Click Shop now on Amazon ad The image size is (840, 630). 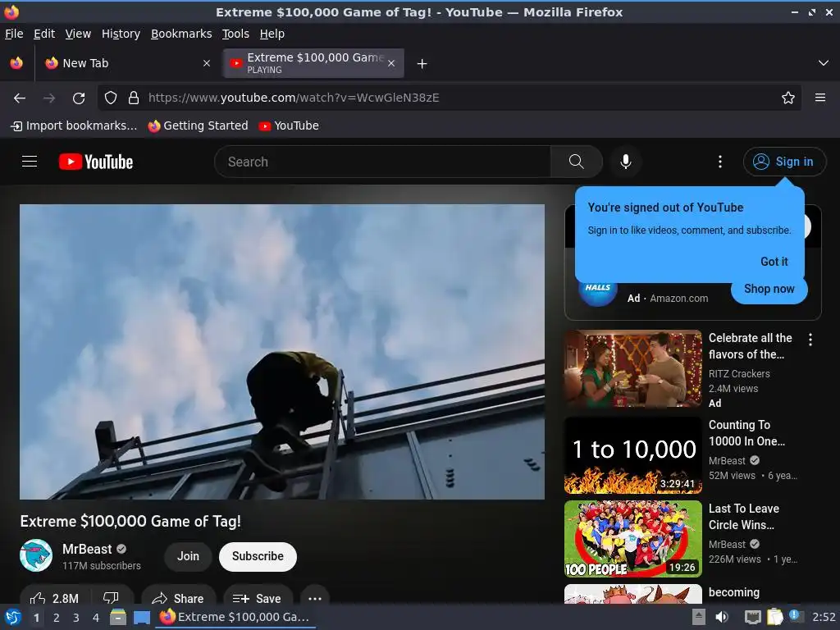[x=769, y=289]
